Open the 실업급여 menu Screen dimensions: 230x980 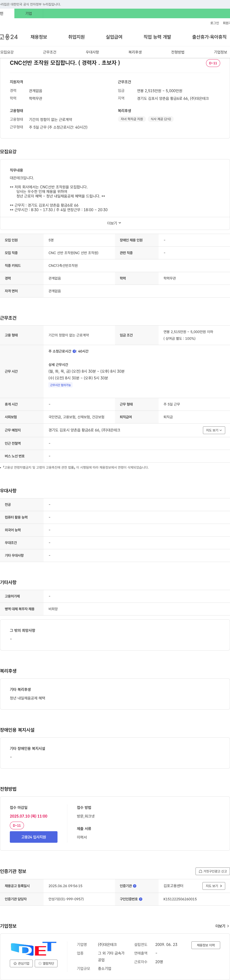[114, 37]
